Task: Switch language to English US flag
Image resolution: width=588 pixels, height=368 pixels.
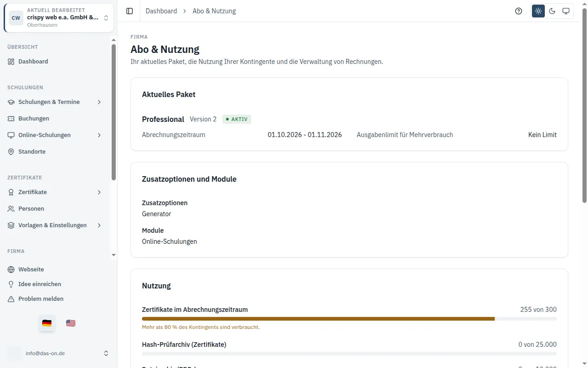Action: tap(71, 323)
